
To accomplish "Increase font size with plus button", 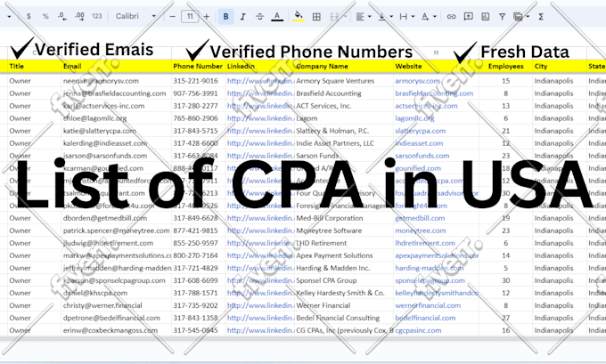I will click(x=207, y=17).
